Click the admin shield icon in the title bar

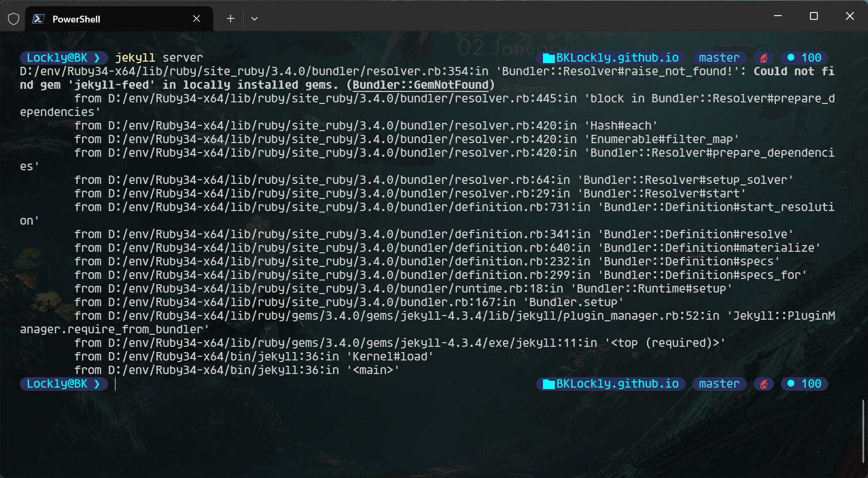(x=14, y=19)
